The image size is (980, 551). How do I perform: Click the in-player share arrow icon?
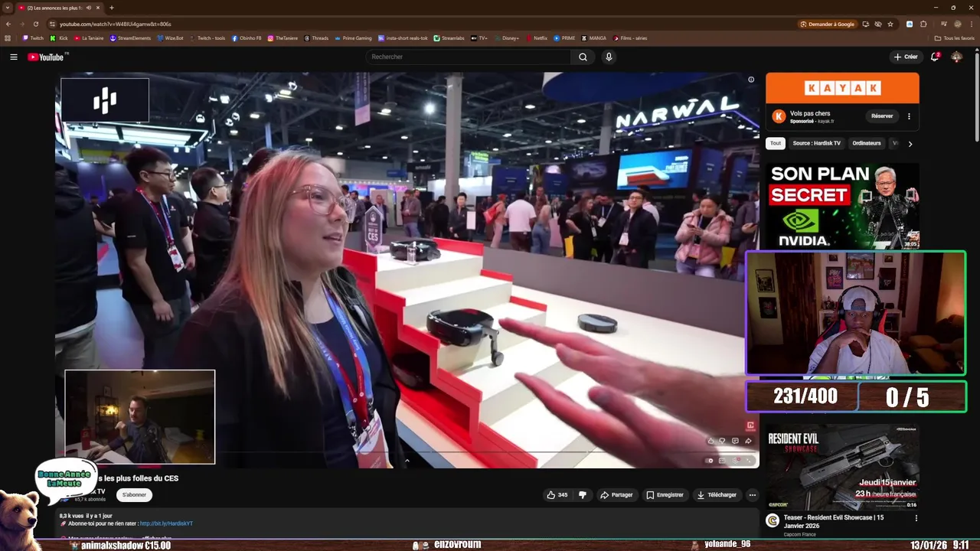748,441
